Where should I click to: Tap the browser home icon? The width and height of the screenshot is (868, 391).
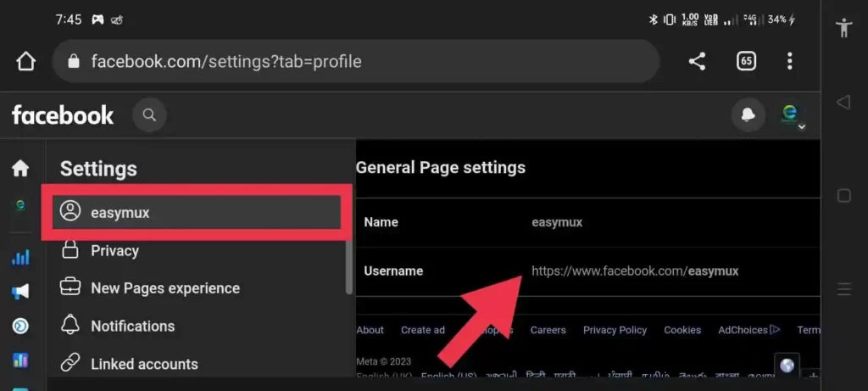[x=25, y=61]
